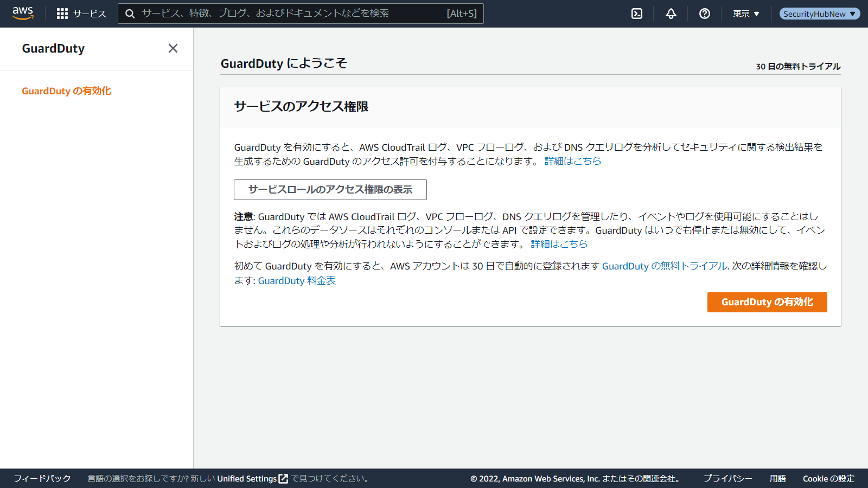Screen dimensions: 868x488
Task: Open the services grid menu icon
Action: pyautogui.click(x=62, y=14)
